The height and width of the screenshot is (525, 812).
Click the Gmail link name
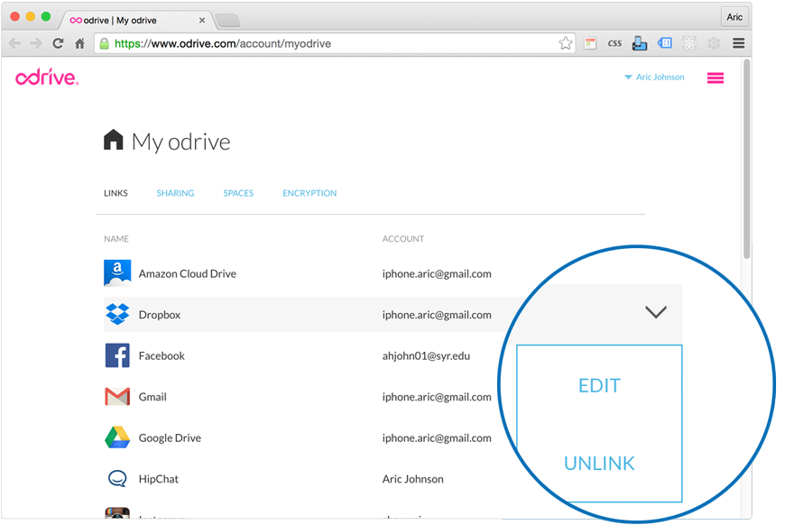click(x=152, y=397)
